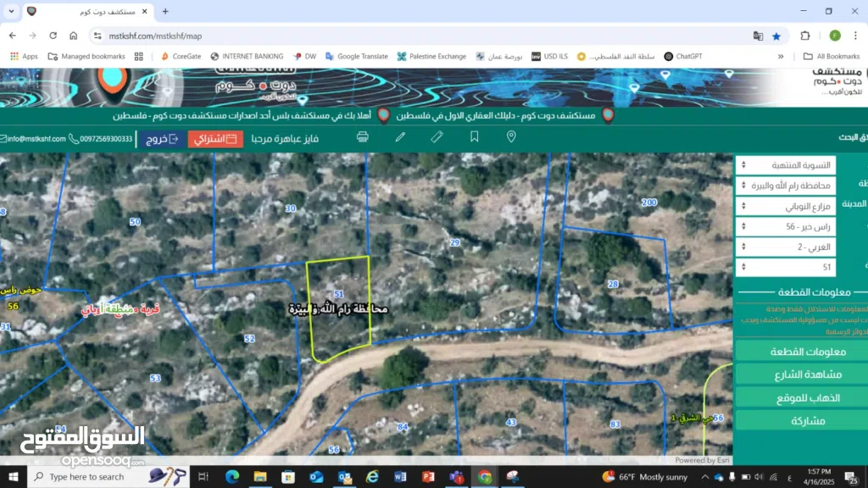Select the pencil drawing tool
868x488 pixels.
(x=400, y=137)
